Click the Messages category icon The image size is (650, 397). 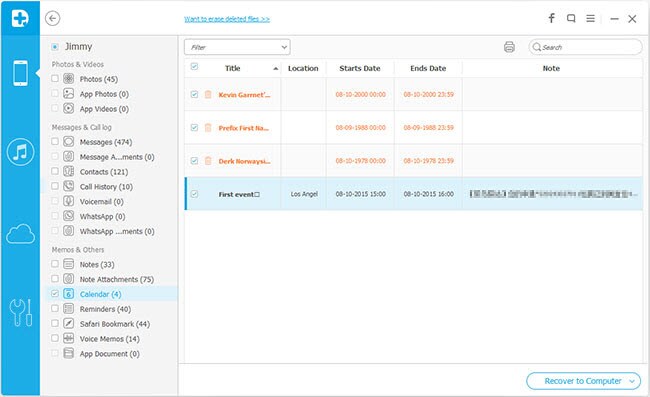[68, 142]
